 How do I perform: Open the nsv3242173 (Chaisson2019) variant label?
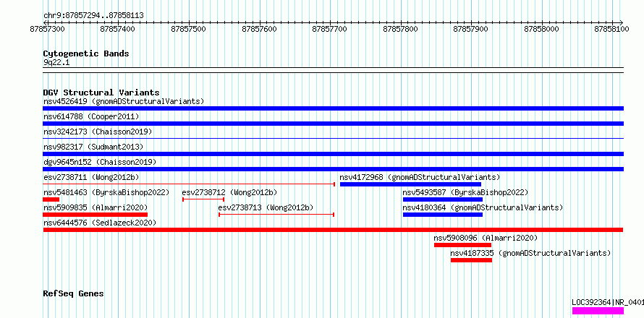[98, 132]
